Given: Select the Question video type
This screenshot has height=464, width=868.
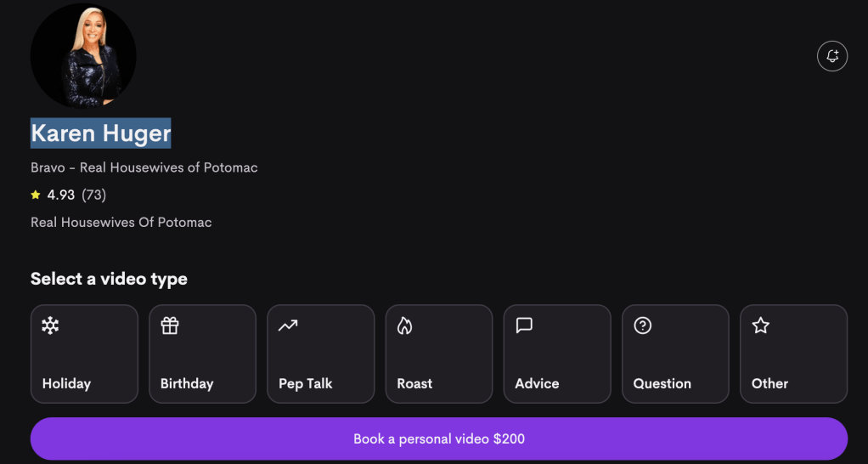Looking at the screenshot, I should pos(675,354).
